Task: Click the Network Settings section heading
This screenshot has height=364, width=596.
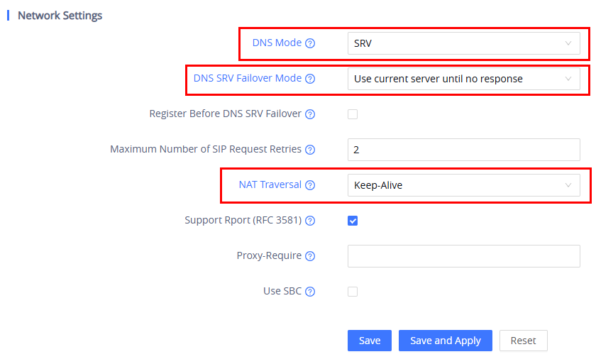Action: 60,16
